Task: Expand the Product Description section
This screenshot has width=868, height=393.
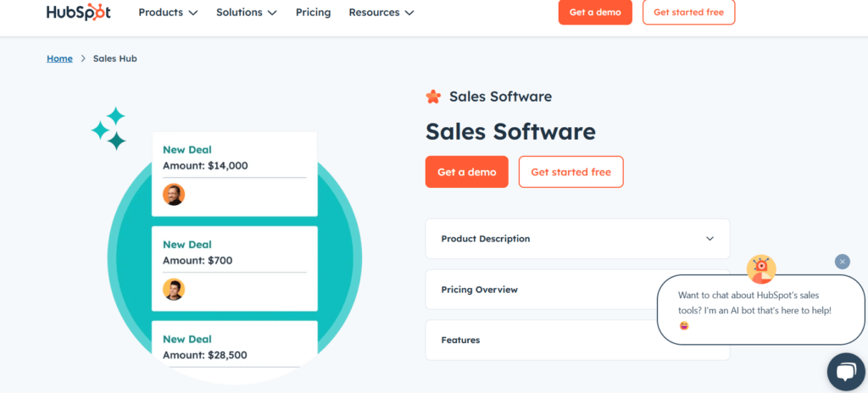Action: coord(577,239)
